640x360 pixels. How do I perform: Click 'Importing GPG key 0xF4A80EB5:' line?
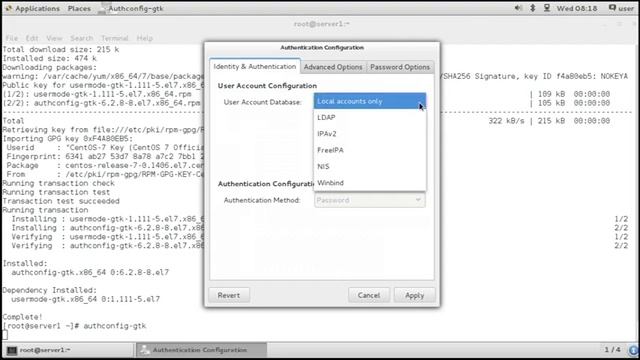pos(68,139)
